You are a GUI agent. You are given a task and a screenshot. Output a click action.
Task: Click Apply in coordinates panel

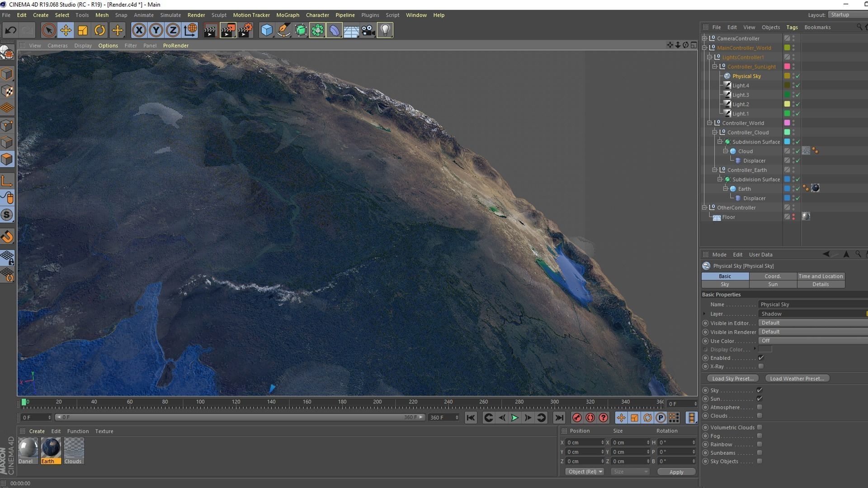[x=676, y=472]
